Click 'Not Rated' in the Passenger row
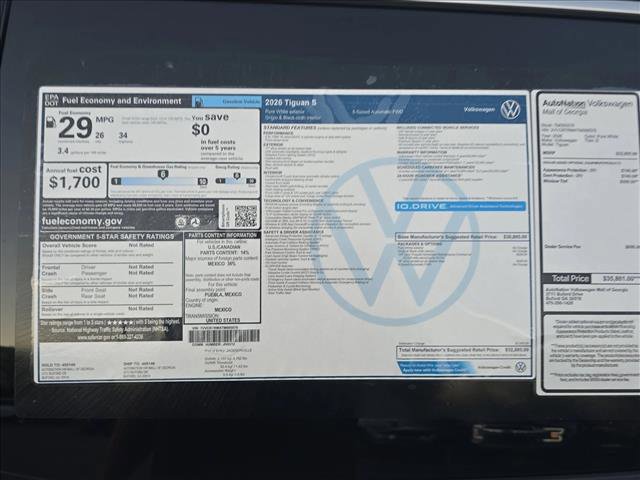Image resolution: width=640 pixels, height=480 pixels. [x=141, y=273]
